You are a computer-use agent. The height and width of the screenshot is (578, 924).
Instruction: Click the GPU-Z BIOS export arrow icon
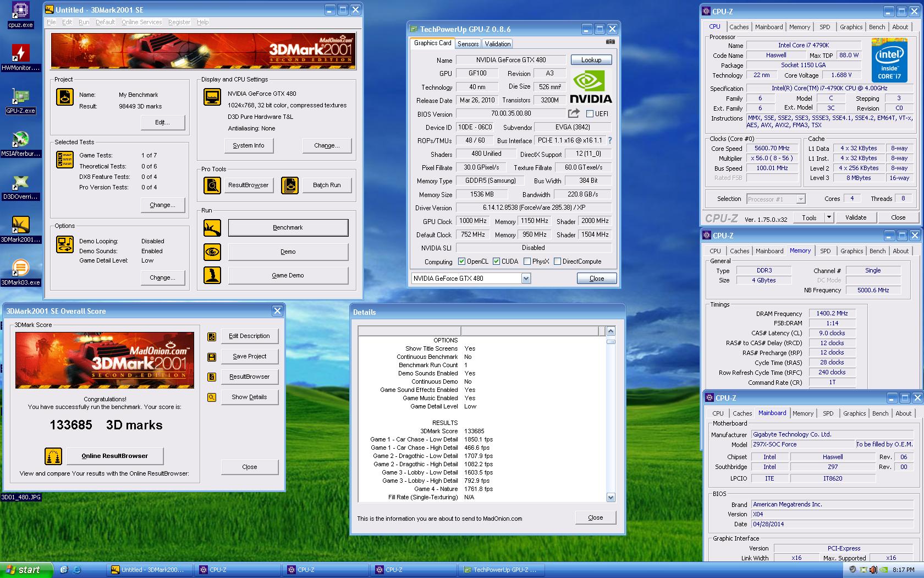574,113
